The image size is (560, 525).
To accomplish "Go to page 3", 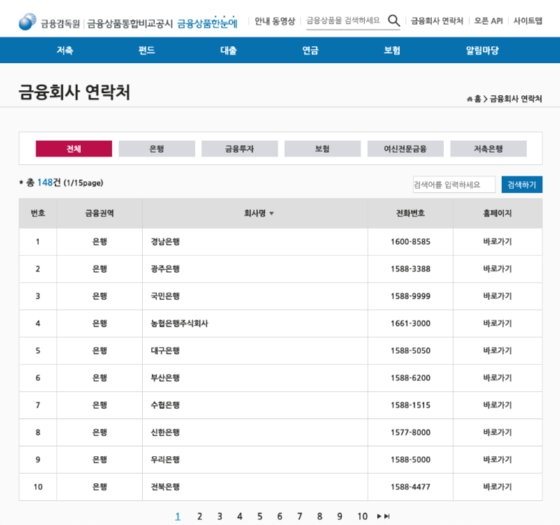I will pyautogui.click(x=220, y=516).
